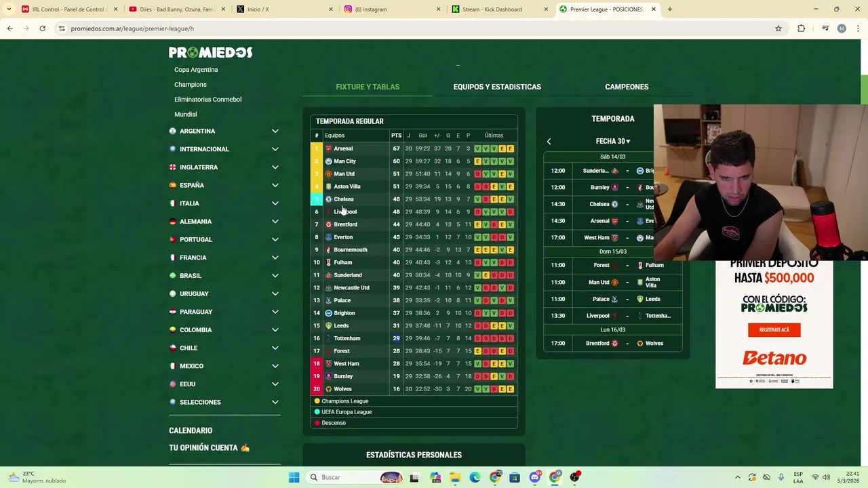
Task: Click the Brentford vs Wolves fixture
Action: 612,344
